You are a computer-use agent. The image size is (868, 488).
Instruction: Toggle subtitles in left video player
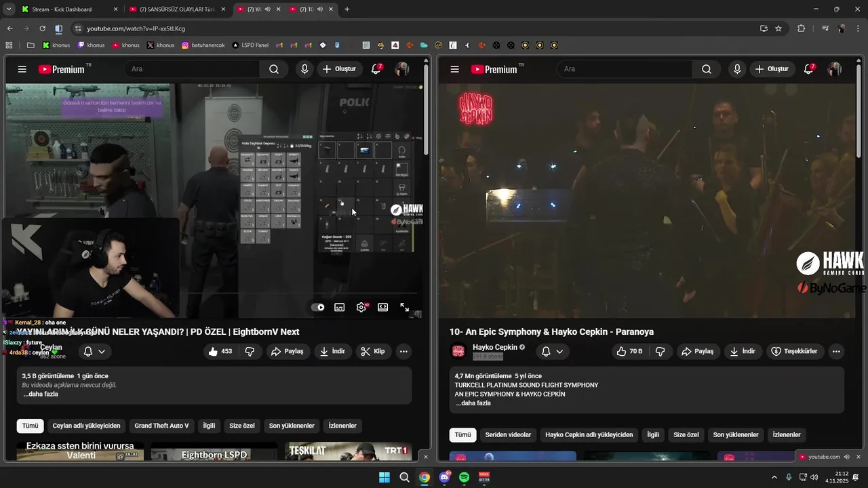340,307
